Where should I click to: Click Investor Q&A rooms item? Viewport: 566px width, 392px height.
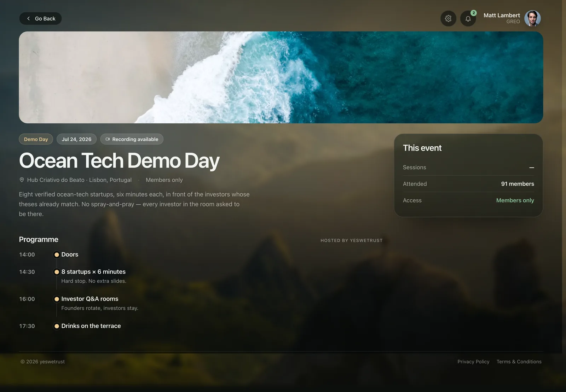(90, 299)
